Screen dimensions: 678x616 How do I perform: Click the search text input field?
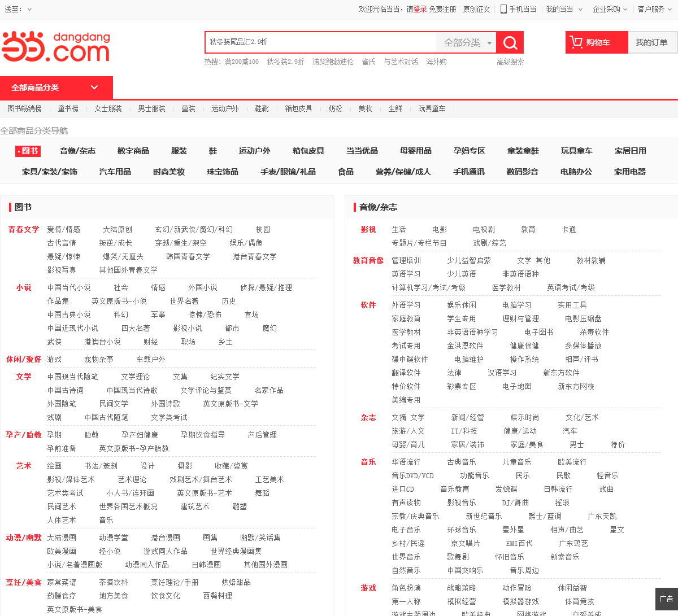pyautogui.click(x=321, y=42)
